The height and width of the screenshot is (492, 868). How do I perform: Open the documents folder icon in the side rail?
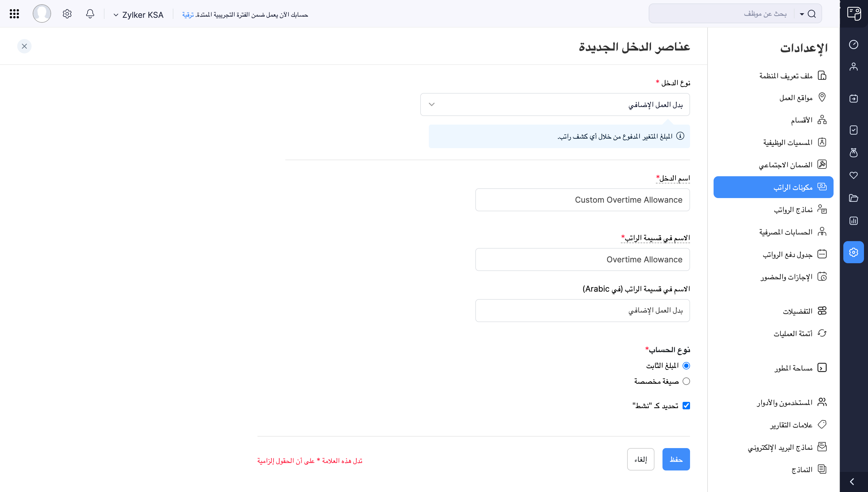853,198
